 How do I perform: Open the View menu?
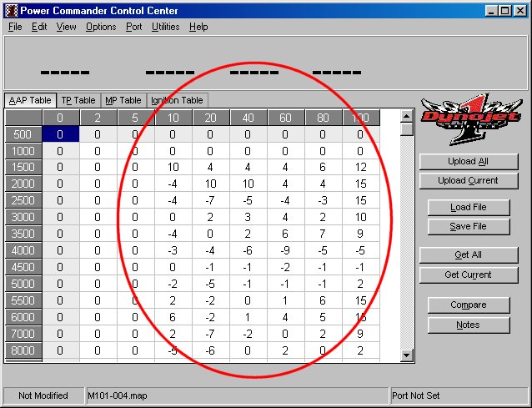[66, 27]
